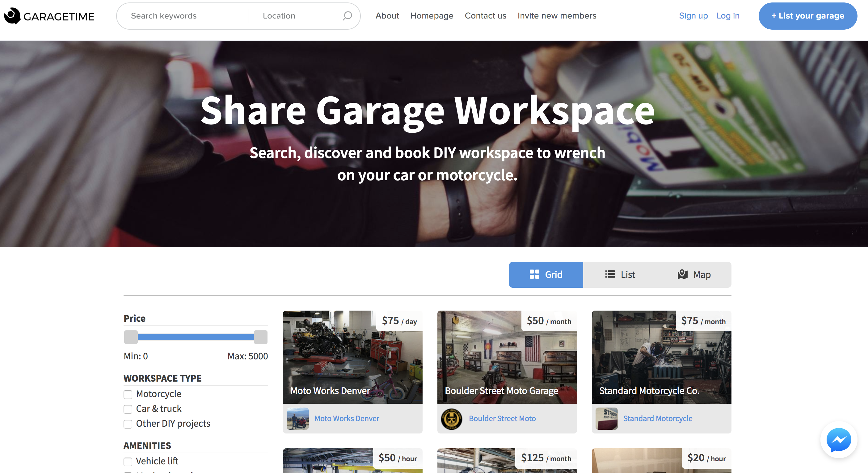Click the GarageTime logo
The height and width of the screenshot is (473, 868).
click(48, 16)
